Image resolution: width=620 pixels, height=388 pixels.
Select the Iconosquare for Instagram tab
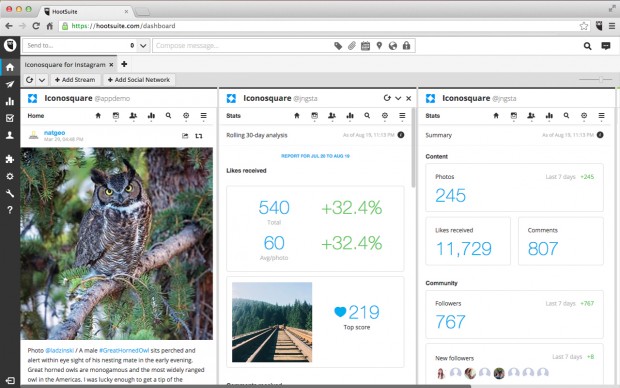(65, 64)
